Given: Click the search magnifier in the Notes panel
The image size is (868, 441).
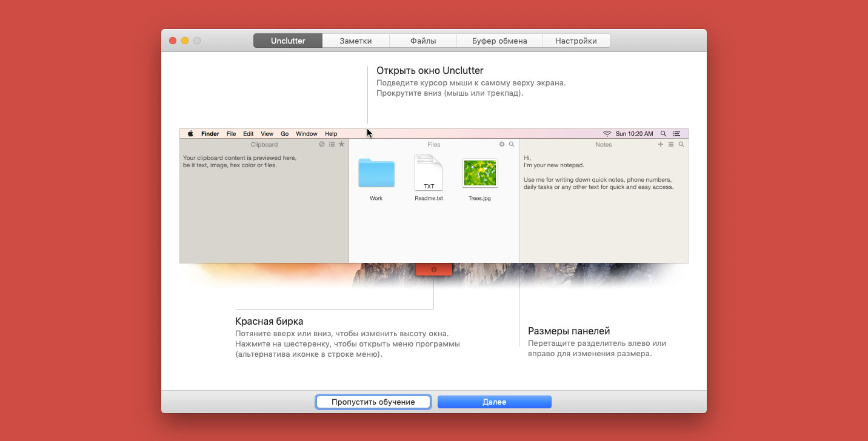Looking at the screenshot, I should point(681,145).
